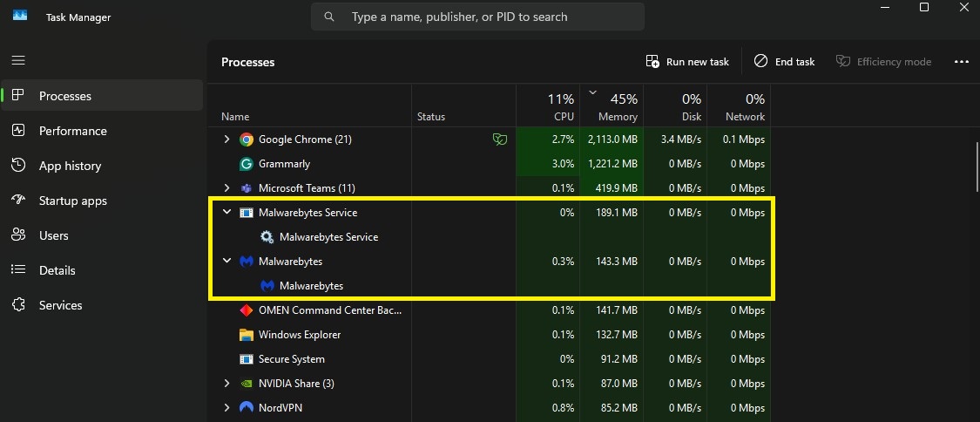
Task: Click the Efficiency mode button
Action: coord(884,61)
